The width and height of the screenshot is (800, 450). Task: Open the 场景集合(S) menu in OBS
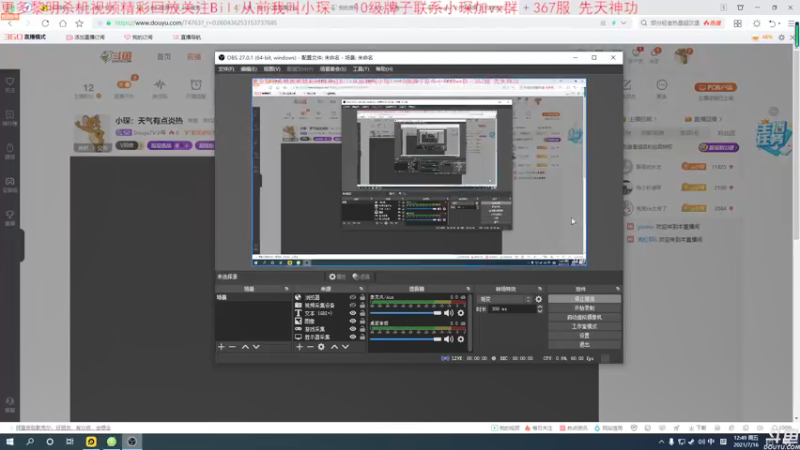point(333,69)
